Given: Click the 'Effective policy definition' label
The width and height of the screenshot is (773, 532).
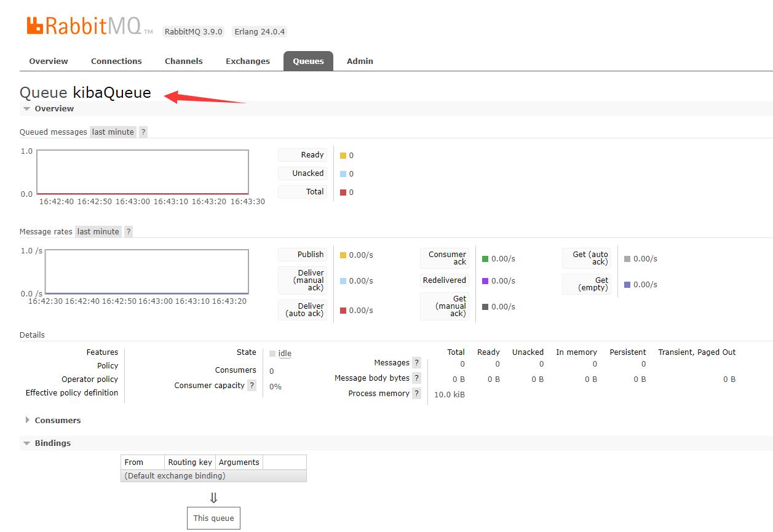Looking at the screenshot, I should point(72,393).
